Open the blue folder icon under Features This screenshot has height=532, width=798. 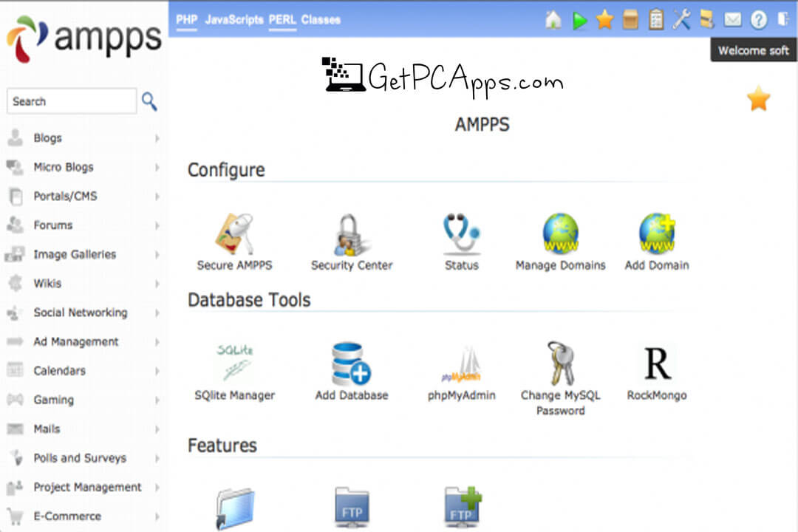235,508
